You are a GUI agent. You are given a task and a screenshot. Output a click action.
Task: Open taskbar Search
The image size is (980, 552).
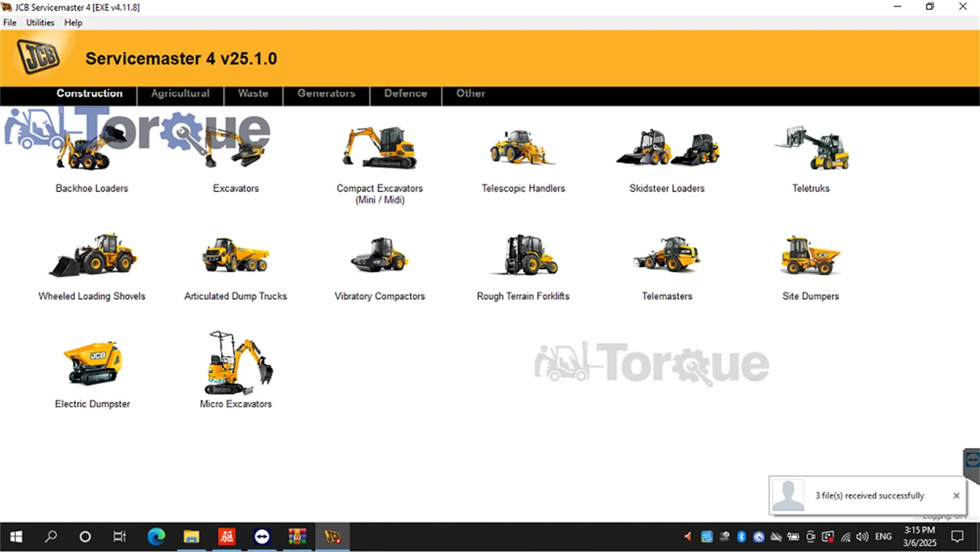[x=51, y=537]
